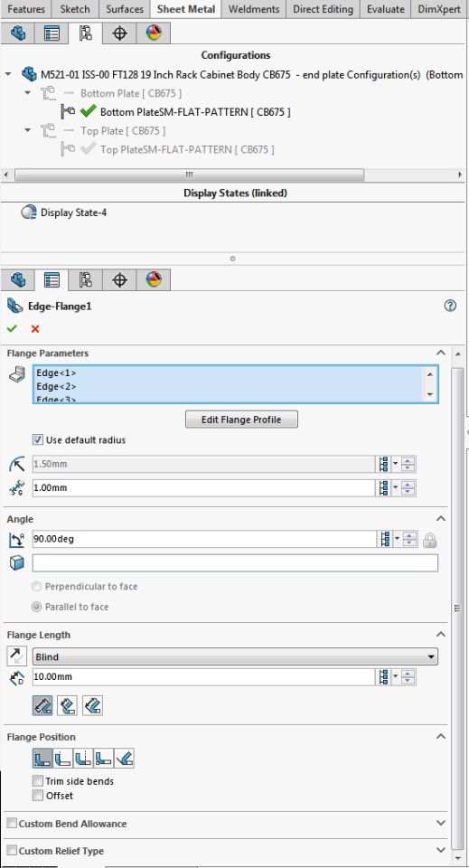Screen dimensions: 469x868
Task: Select Bottom PlateSM-FLAT-PATTERN configuration
Action: point(194,112)
